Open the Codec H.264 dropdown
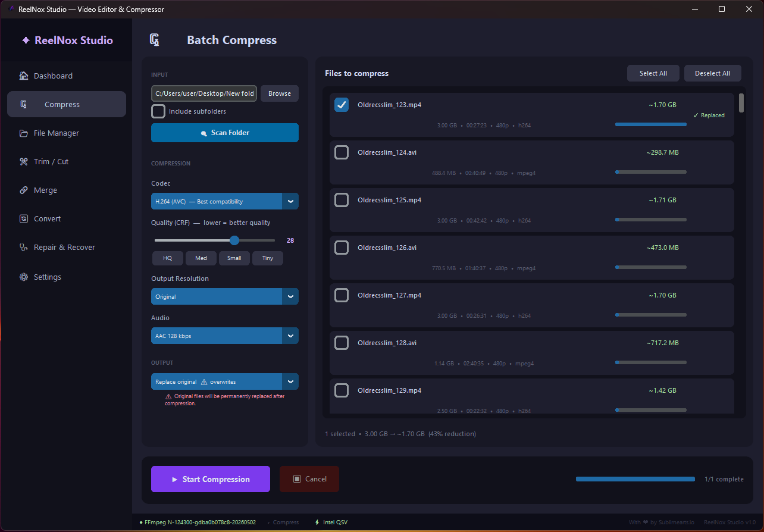This screenshot has height=532, width=764. point(225,201)
